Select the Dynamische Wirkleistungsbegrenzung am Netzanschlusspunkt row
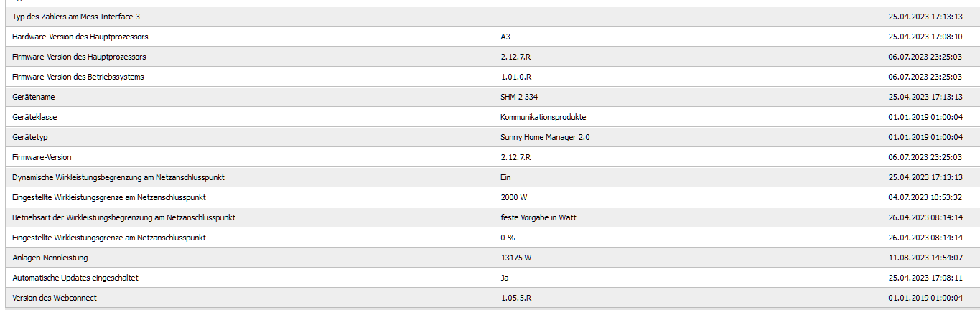 490,177
